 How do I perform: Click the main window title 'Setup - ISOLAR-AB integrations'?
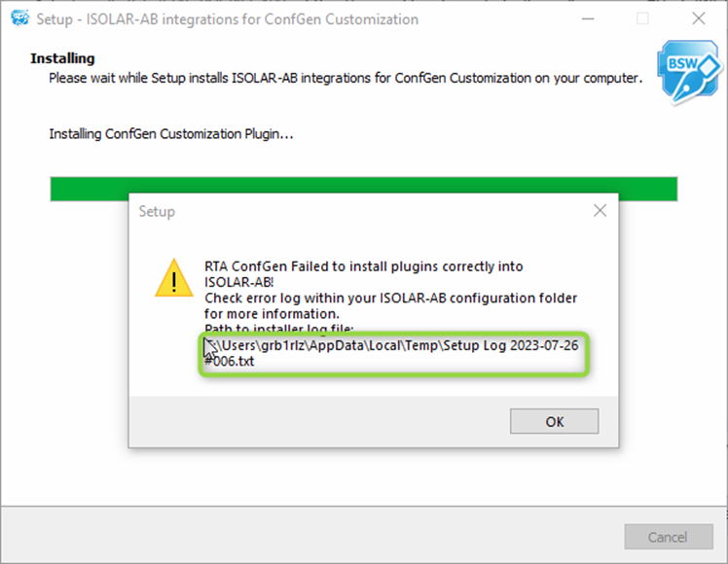(x=228, y=19)
